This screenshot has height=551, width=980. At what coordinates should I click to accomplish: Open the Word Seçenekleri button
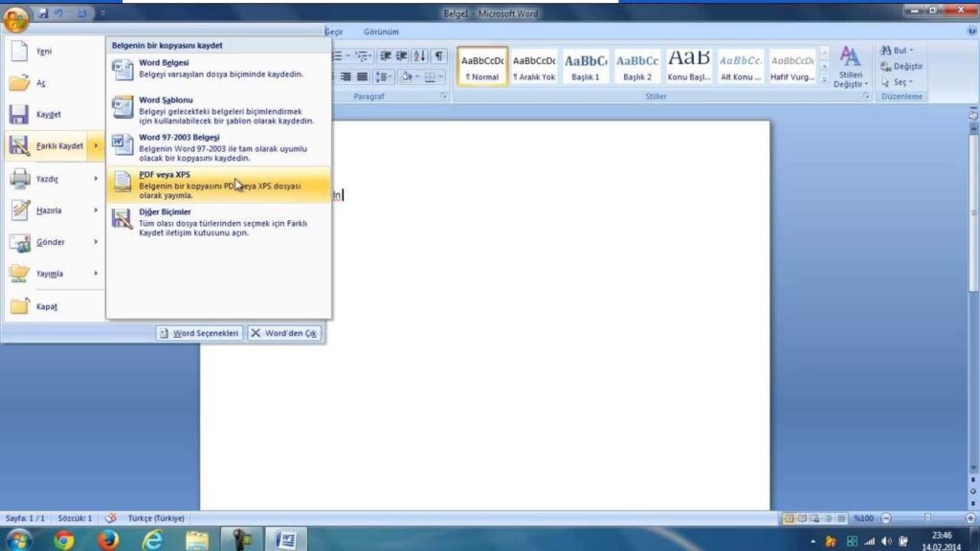pos(199,334)
